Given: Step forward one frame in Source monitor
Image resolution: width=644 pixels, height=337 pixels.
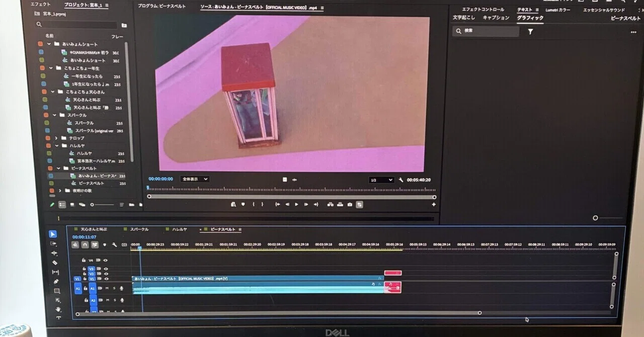Looking at the screenshot, I should (306, 204).
